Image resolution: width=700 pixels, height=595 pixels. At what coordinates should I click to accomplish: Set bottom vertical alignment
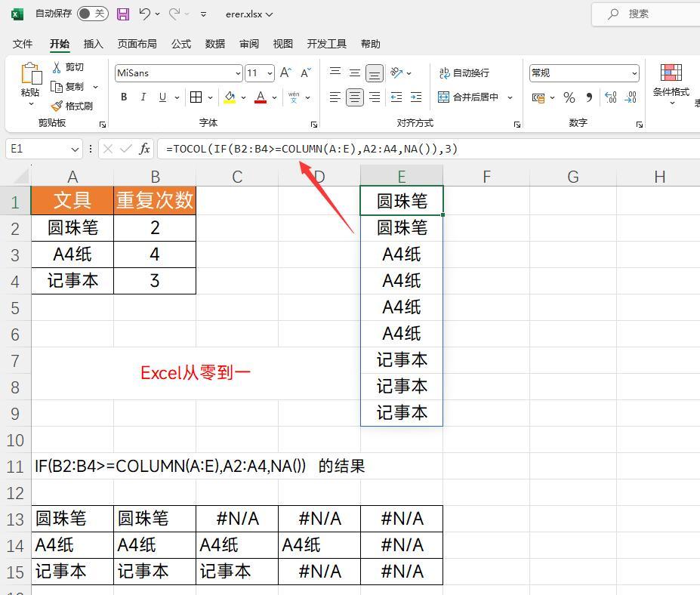click(x=375, y=72)
